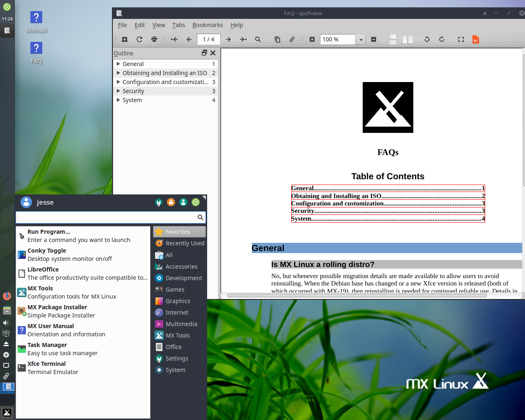
Task: Click the add annotation paperclip tool
Action: (292, 39)
